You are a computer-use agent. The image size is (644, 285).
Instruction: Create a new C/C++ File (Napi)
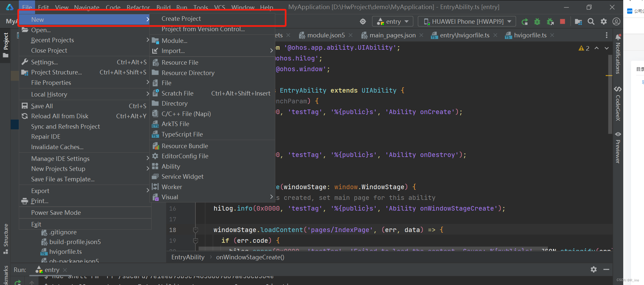[212, 114]
